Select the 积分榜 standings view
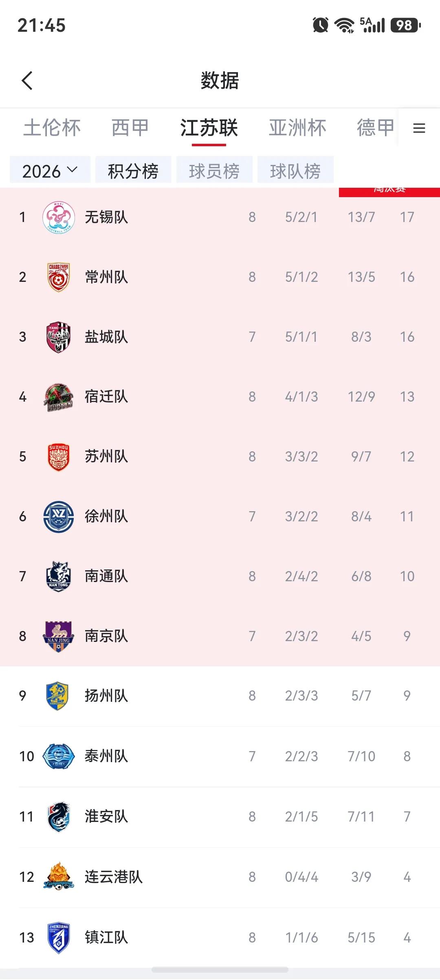The width and height of the screenshot is (440, 980). click(133, 171)
